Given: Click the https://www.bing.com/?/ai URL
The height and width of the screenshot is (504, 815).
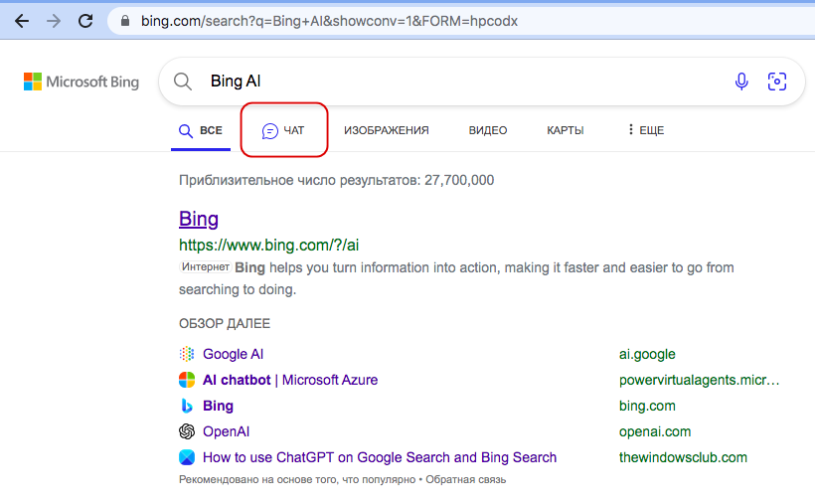Looking at the screenshot, I should (x=268, y=245).
